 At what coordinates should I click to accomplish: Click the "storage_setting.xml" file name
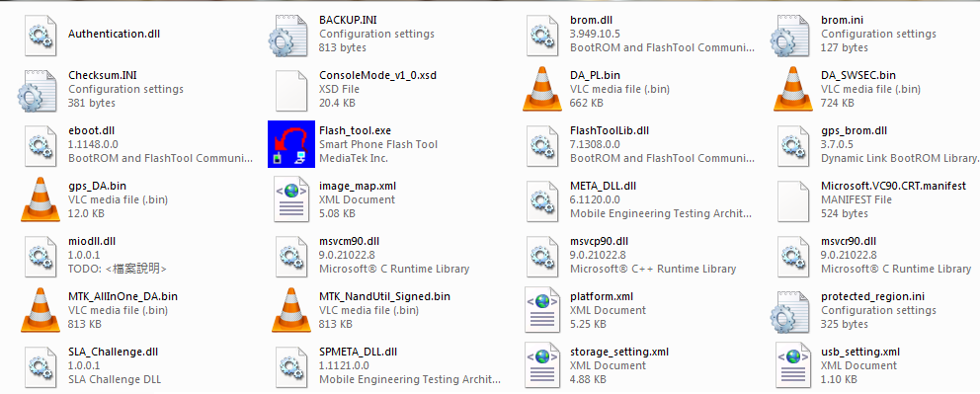[x=618, y=352]
